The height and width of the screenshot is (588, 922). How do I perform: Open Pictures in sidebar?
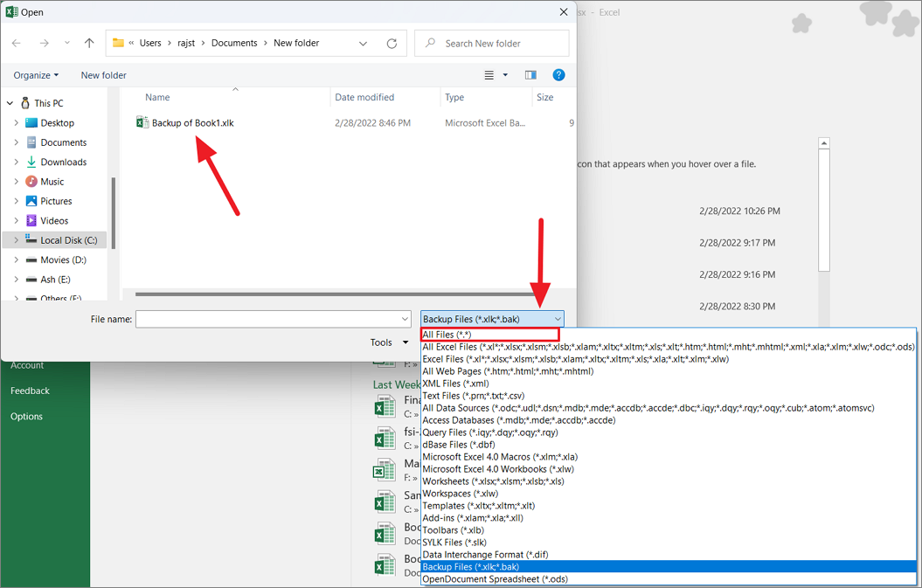point(56,201)
